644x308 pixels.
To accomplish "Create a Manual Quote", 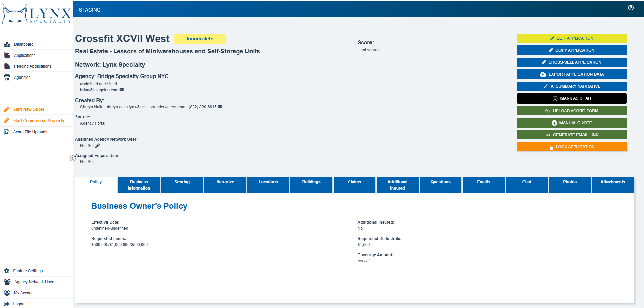I will pyautogui.click(x=572, y=123).
